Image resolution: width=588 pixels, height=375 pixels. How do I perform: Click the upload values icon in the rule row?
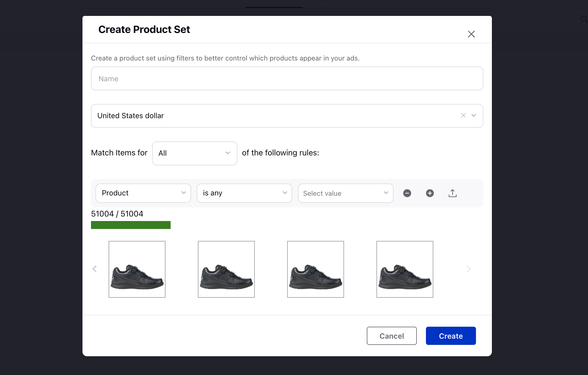pos(452,193)
